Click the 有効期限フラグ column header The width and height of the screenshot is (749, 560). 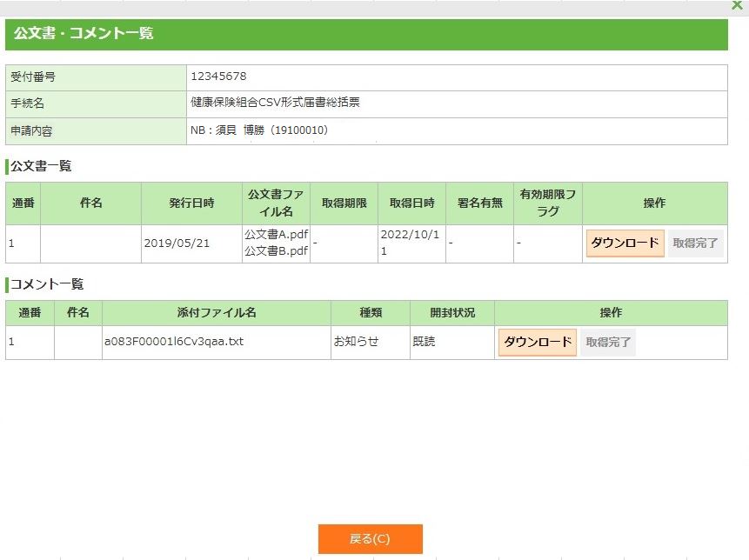547,203
